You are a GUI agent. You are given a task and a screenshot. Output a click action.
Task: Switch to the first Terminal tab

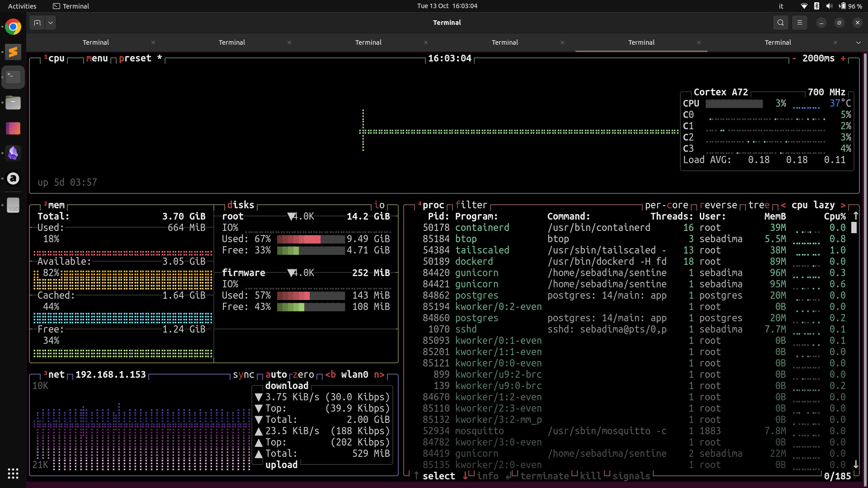tap(95, 42)
